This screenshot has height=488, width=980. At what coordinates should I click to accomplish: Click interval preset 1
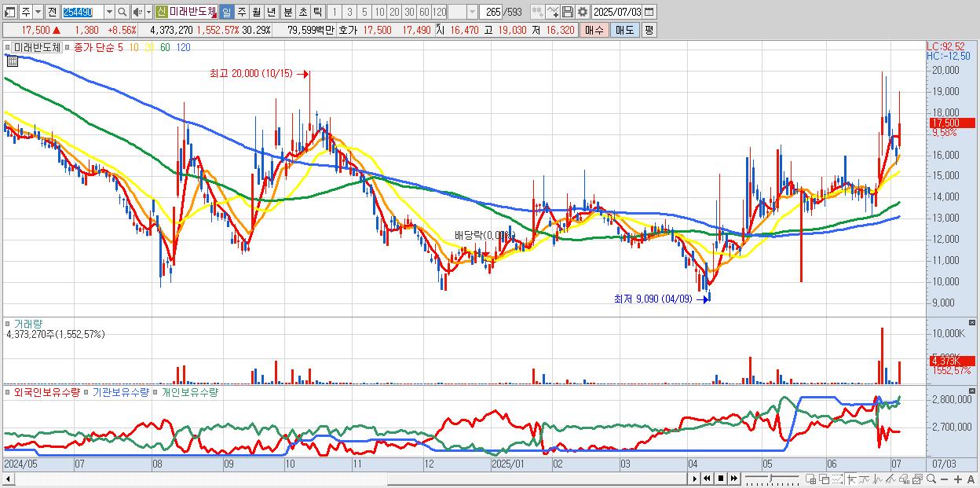(x=334, y=12)
